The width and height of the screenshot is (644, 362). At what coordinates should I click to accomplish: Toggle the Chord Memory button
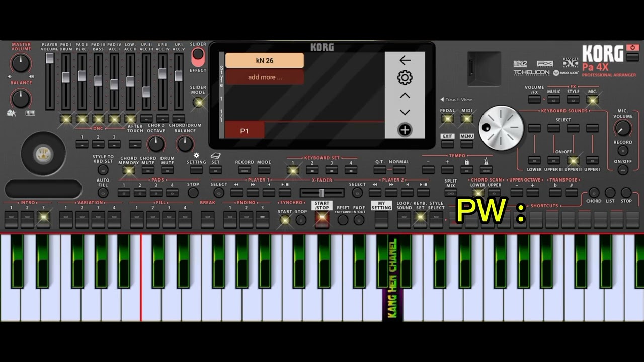(x=128, y=170)
